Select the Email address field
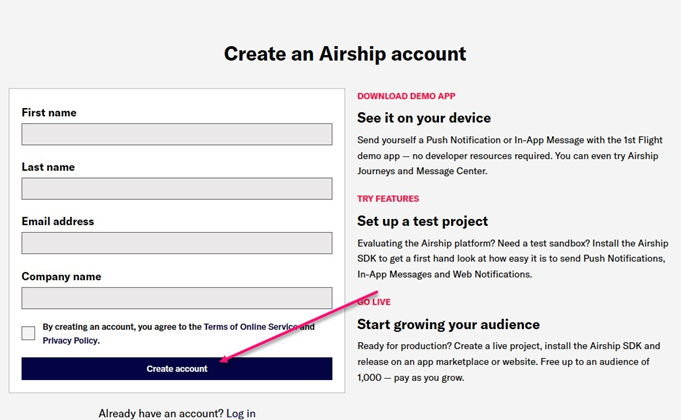This screenshot has height=420, width=681. (x=176, y=243)
